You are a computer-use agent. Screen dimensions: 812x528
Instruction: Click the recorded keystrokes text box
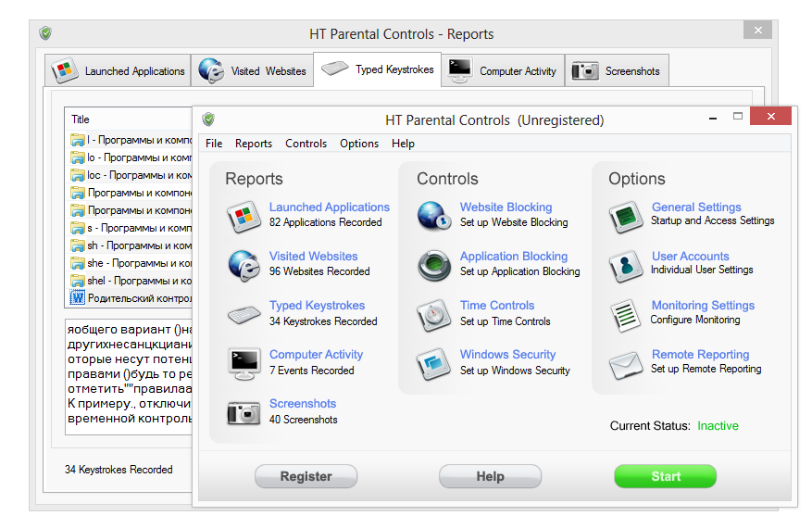(129, 377)
